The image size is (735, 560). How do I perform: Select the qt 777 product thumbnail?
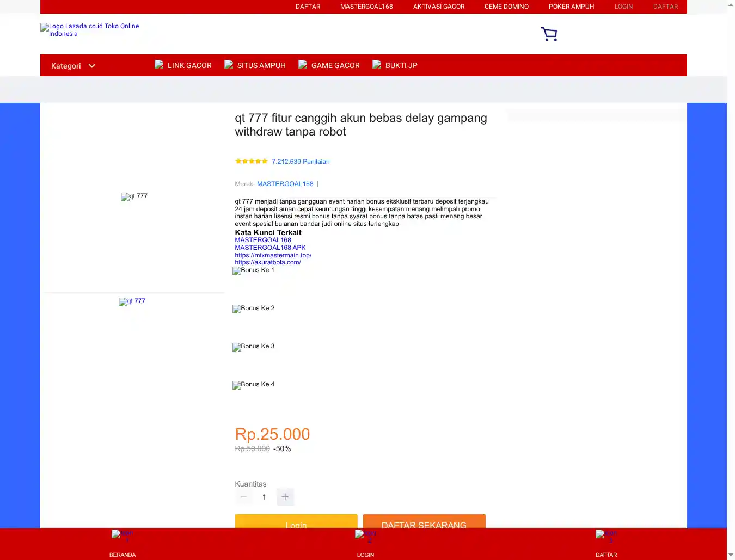point(132,301)
